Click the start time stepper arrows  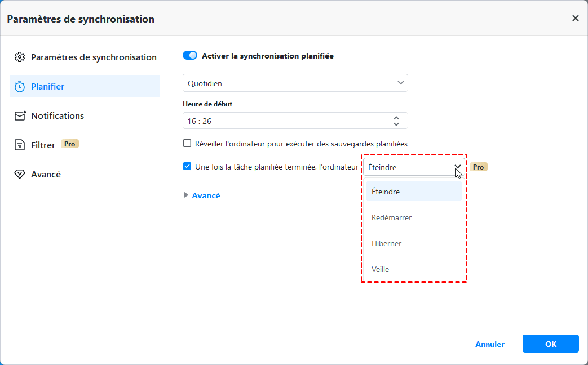(396, 121)
